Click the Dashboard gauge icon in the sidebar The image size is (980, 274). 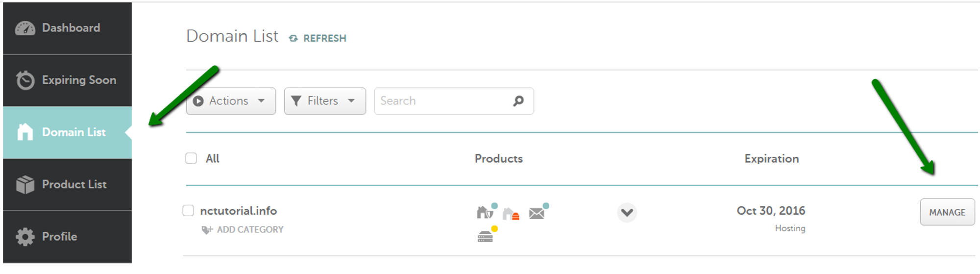(x=25, y=28)
